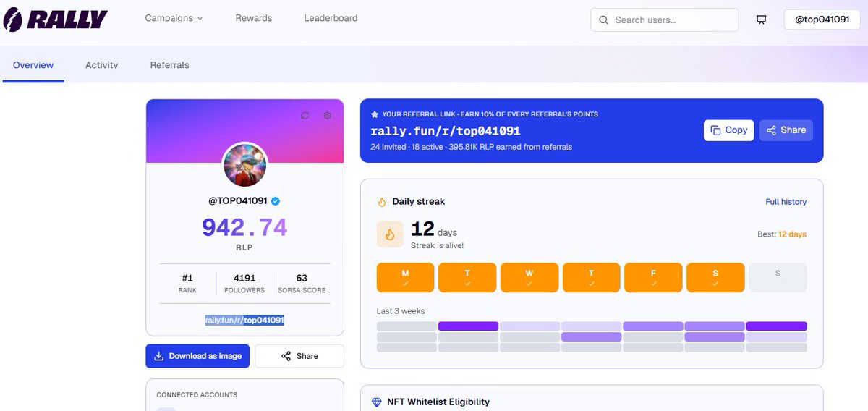Image resolution: width=868 pixels, height=411 pixels.
Task: Click Download as image button
Action: 198,356
